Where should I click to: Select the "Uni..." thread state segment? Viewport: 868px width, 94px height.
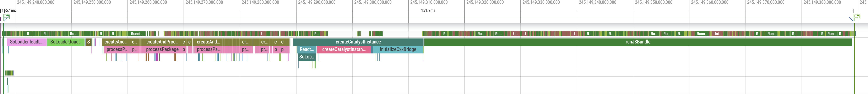(717, 34)
